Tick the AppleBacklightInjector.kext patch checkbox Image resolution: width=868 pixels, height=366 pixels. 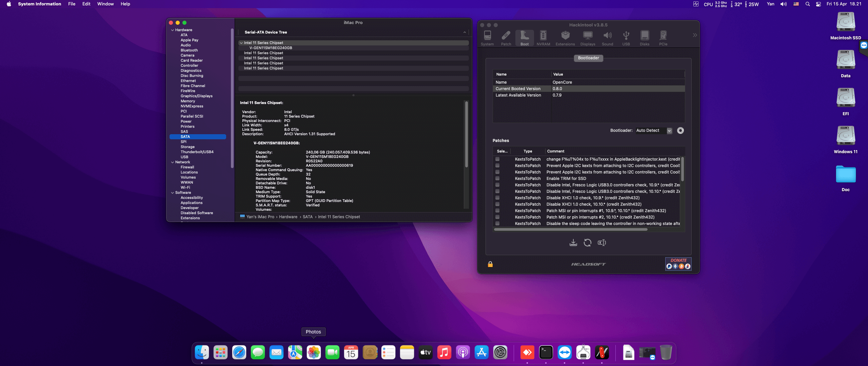(x=497, y=159)
